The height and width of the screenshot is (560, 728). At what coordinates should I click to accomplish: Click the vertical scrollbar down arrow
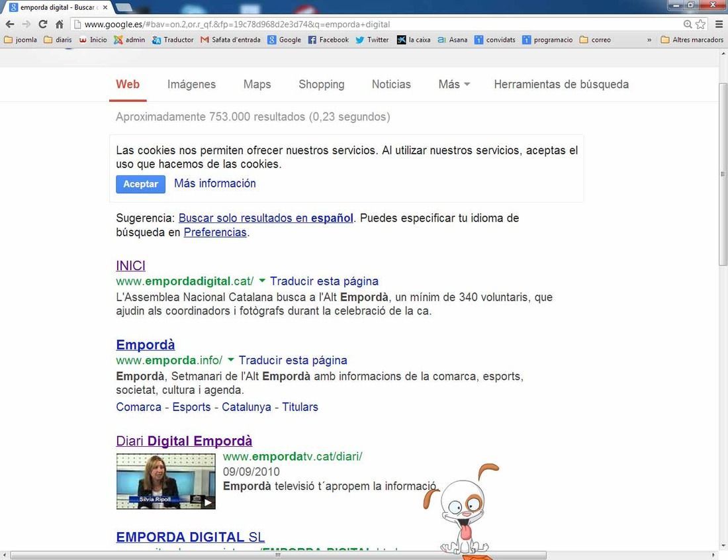(723, 545)
